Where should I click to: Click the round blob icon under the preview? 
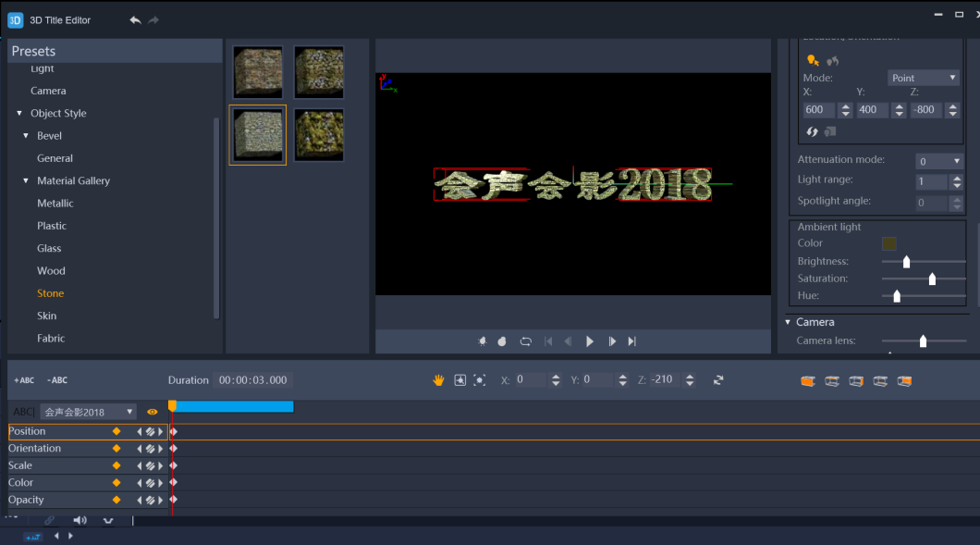(502, 341)
